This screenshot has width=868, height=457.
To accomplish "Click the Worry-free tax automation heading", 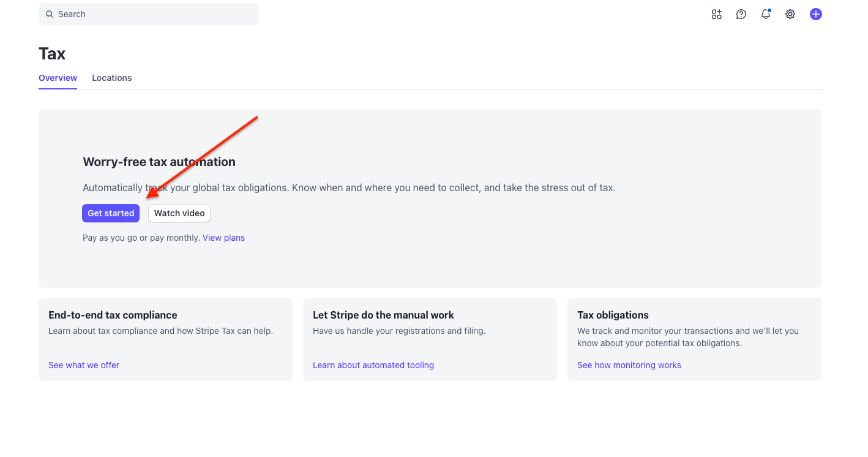I will [159, 162].
